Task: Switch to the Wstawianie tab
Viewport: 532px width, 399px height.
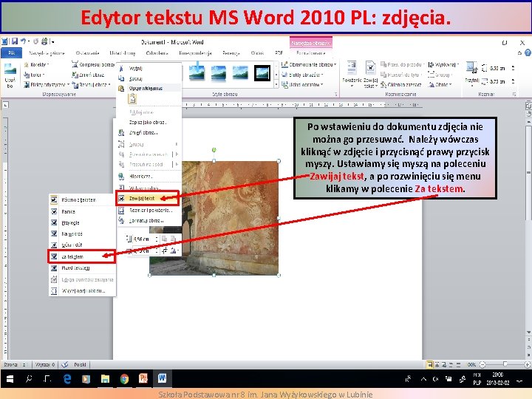Action: [87, 53]
